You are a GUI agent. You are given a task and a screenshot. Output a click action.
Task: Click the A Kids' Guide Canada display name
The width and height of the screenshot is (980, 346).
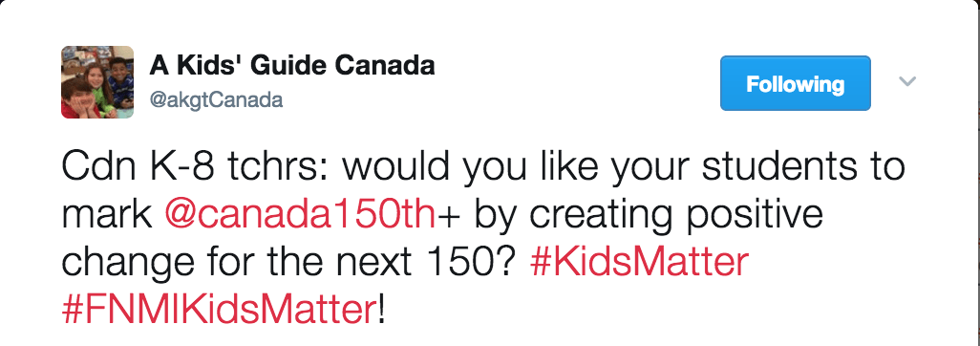click(292, 66)
